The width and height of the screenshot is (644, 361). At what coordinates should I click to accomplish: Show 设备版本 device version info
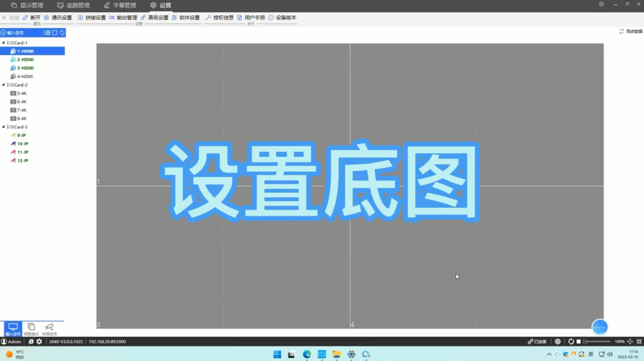(x=282, y=17)
